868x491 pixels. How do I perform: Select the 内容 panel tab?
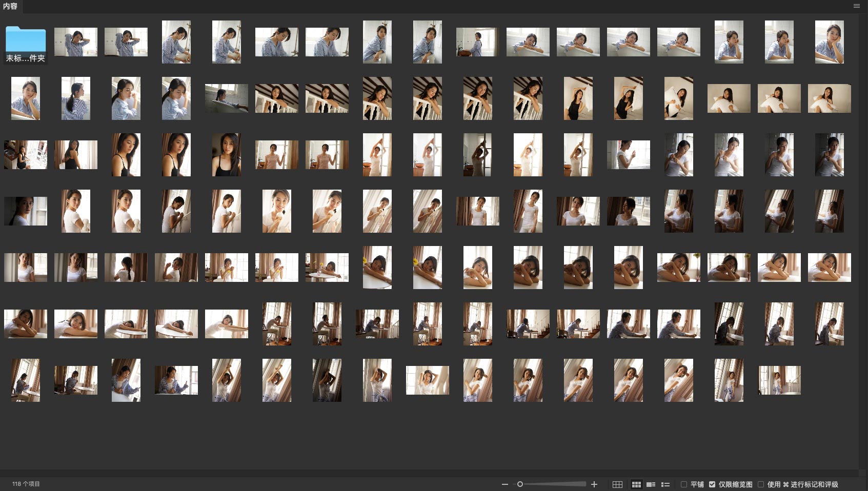click(x=10, y=6)
